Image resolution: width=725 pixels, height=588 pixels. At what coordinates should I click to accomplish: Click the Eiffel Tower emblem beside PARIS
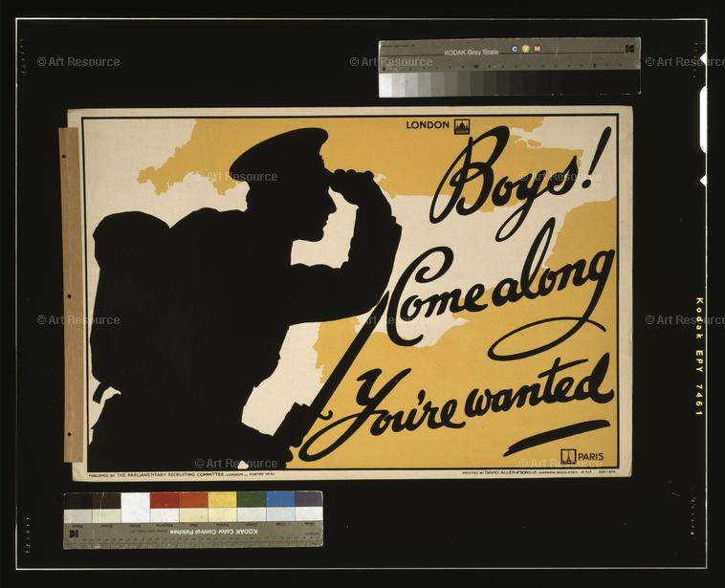(x=568, y=456)
